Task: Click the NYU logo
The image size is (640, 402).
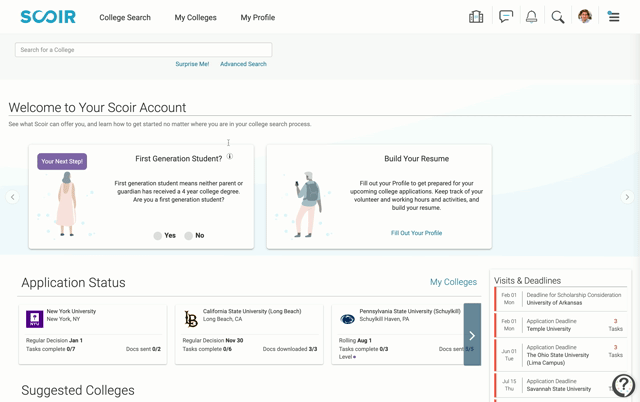Action: tap(34, 319)
